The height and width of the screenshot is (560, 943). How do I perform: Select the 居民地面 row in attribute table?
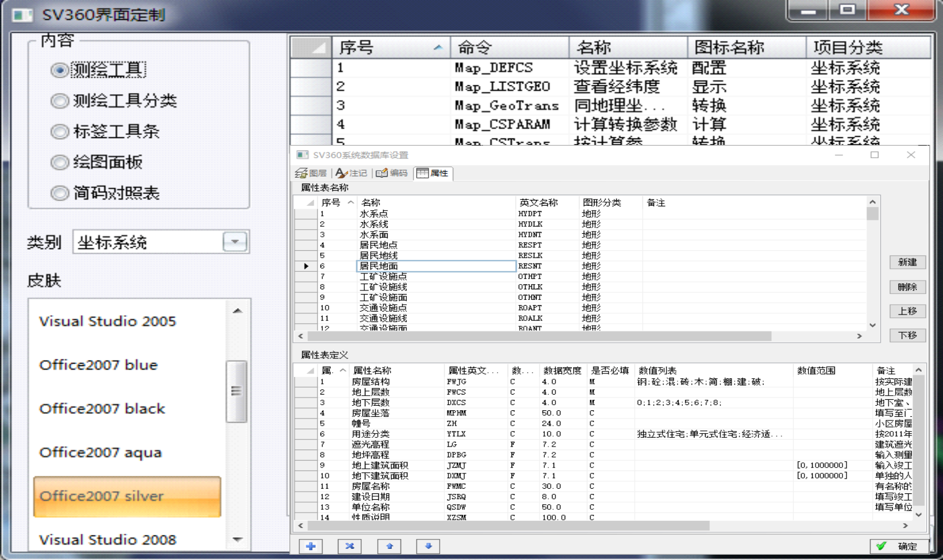point(378,266)
